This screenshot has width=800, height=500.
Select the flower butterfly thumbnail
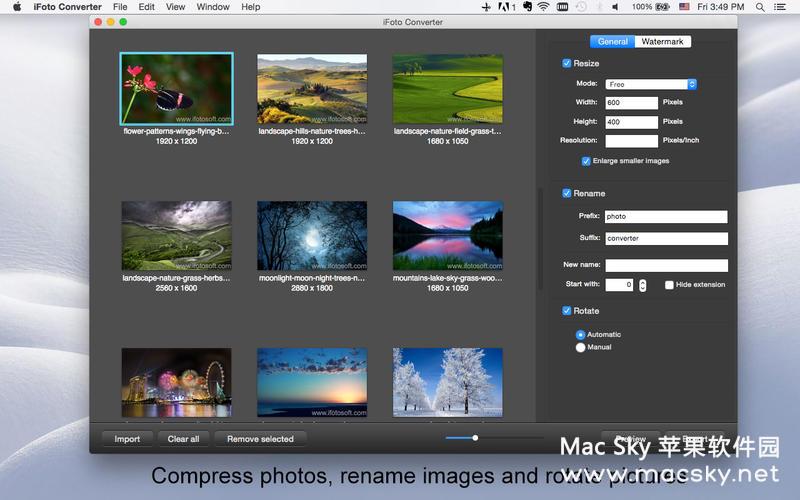coord(177,89)
